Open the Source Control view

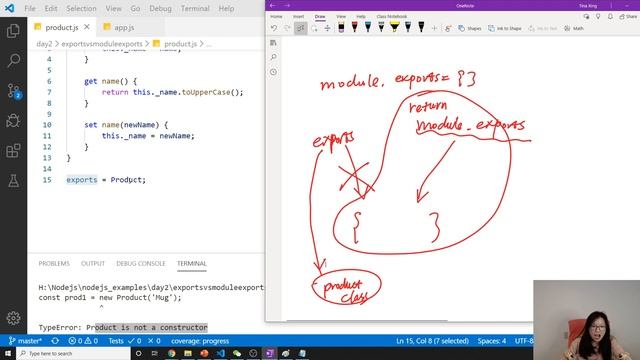click(x=13, y=91)
